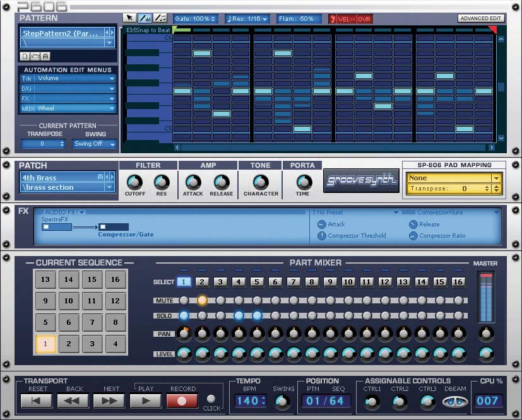Open the SP-606 Pad Mapping None dropdown
This screenshot has width=522, height=420.
(454, 178)
